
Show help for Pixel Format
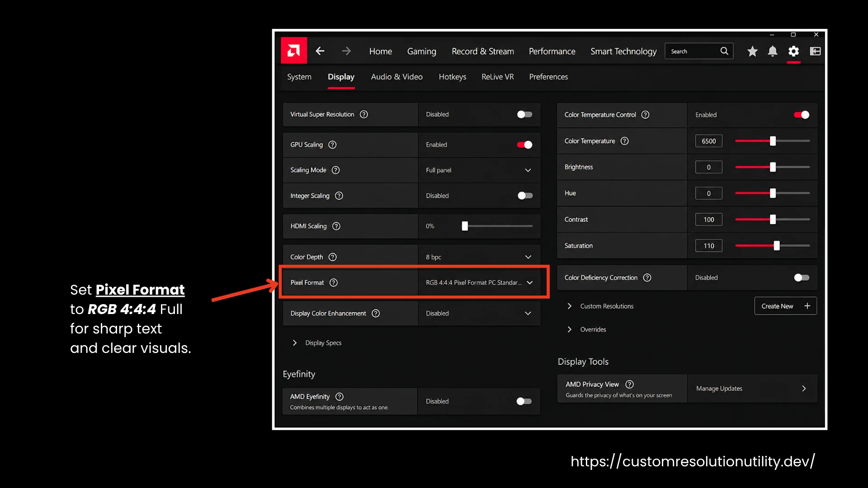tap(334, 282)
